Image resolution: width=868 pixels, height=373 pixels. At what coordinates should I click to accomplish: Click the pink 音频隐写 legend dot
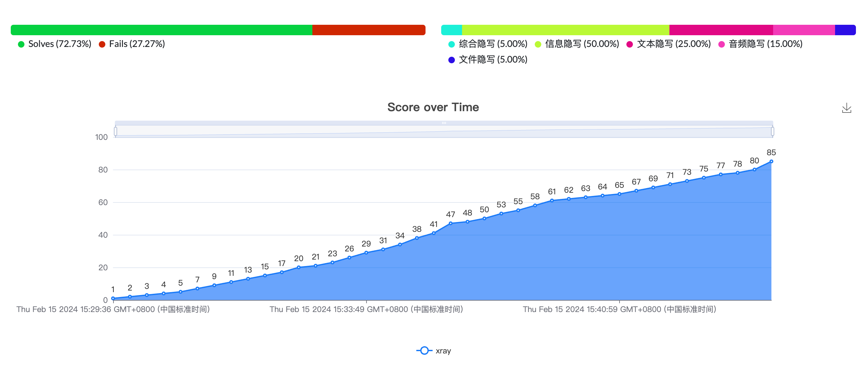(x=721, y=43)
